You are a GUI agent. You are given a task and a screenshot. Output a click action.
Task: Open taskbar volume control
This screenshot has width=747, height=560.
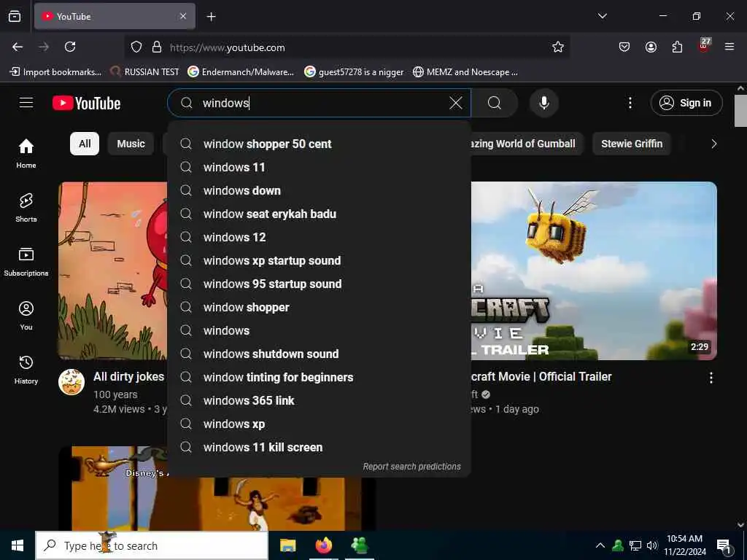point(651,545)
